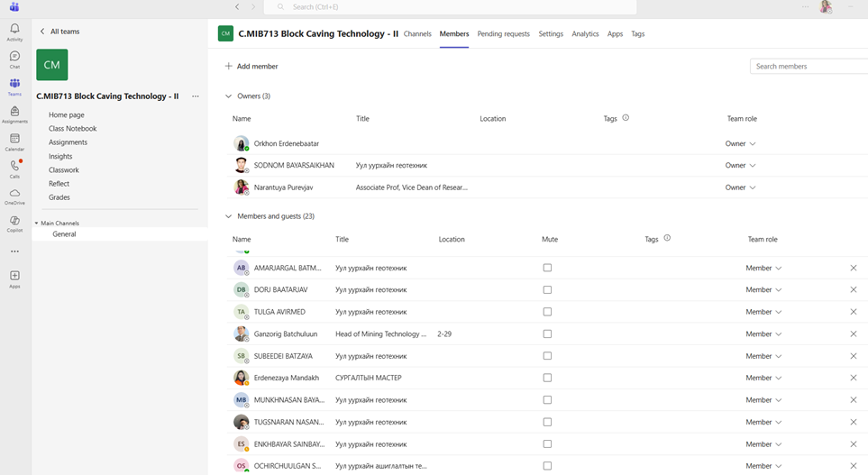
Task: Open the Analytics tab
Action: point(585,34)
